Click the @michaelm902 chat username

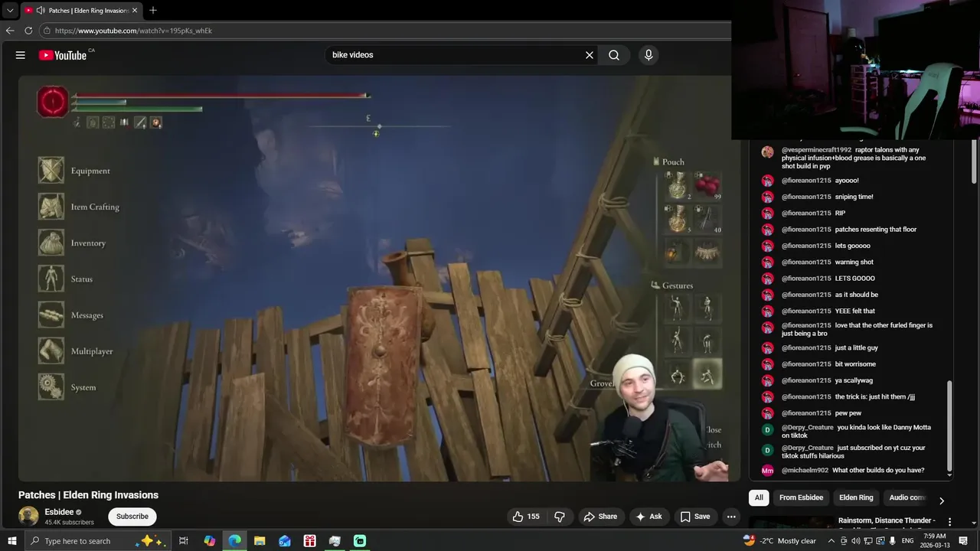pyautogui.click(x=805, y=471)
